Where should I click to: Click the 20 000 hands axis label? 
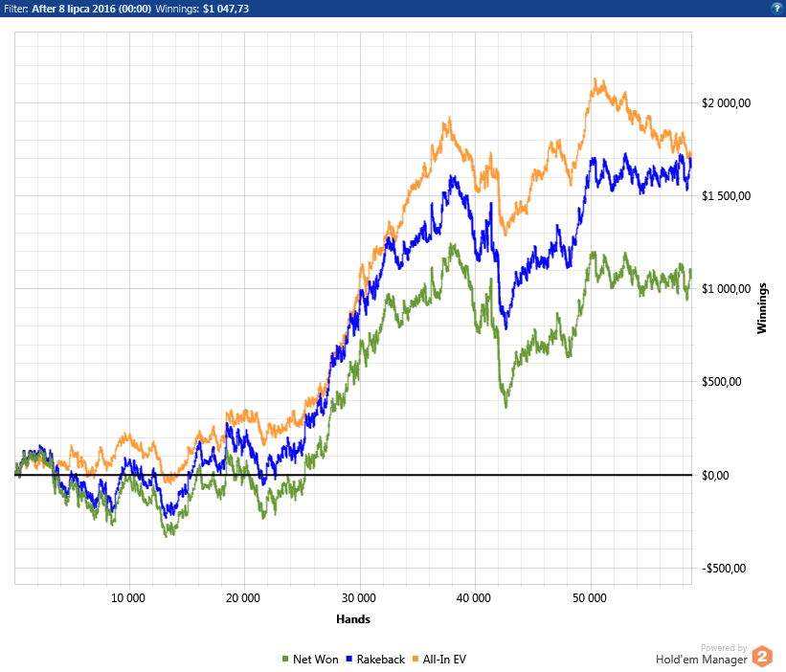(x=243, y=598)
